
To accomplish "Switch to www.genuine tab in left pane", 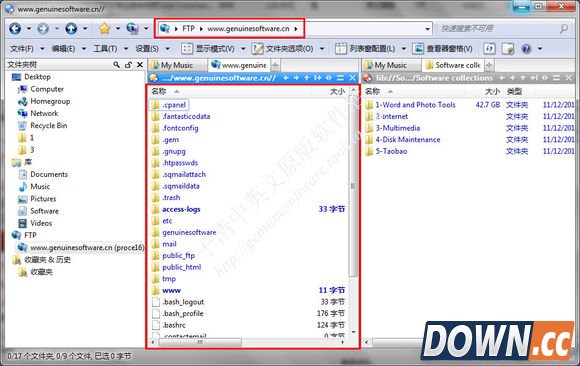I will pyautogui.click(x=239, y=65).
